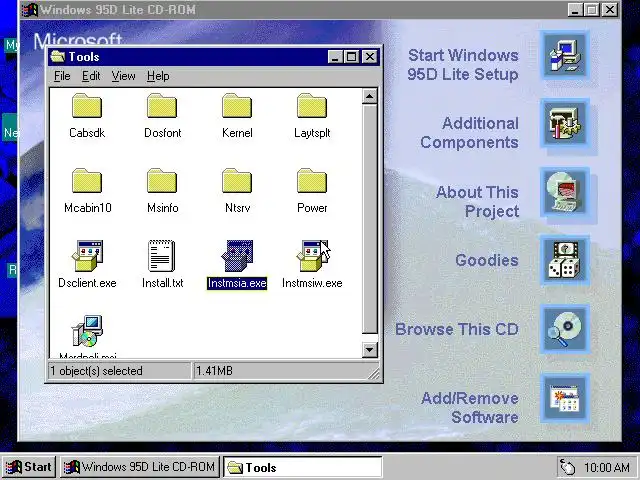The image size is (640, 480).
Task: Click the highlighted Instmsia.exe icon
Action: pos(237,256)
